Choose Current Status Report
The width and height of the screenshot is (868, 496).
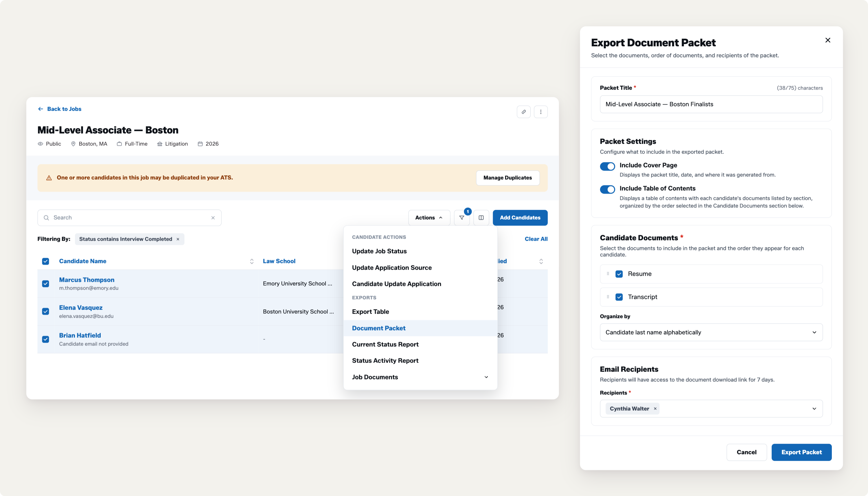click(x=420, y=344)
